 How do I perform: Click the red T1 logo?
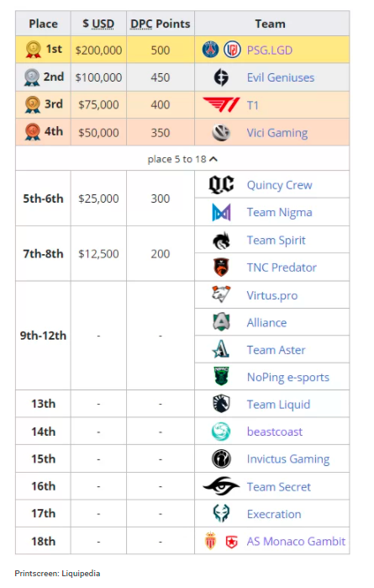click(221, 105)
